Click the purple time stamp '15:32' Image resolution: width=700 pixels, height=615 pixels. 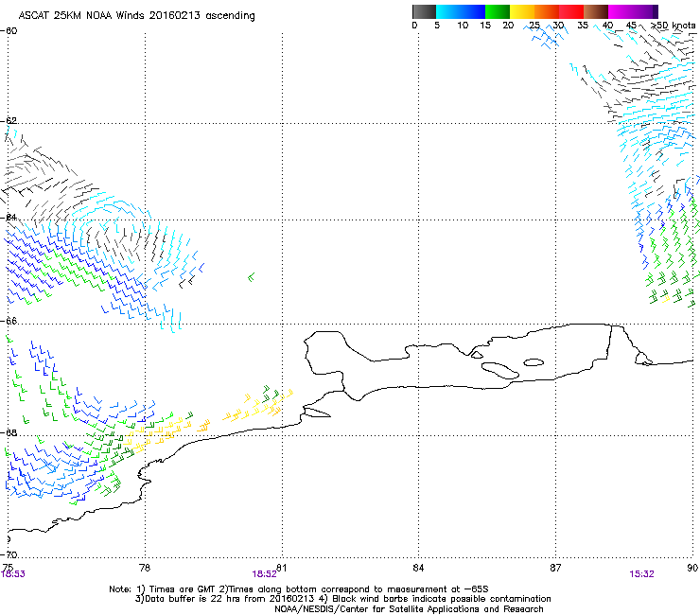642,574
